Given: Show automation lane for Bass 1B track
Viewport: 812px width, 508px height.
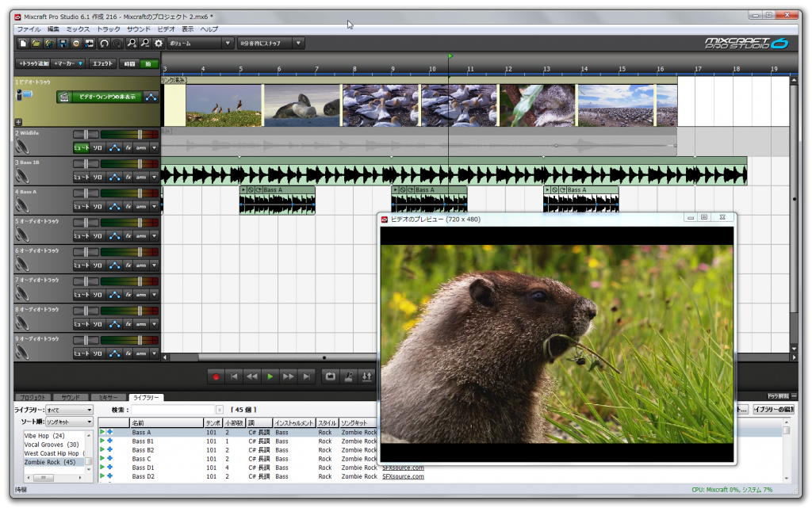Looking at the screenshot, I should click(x=114, y=178).
